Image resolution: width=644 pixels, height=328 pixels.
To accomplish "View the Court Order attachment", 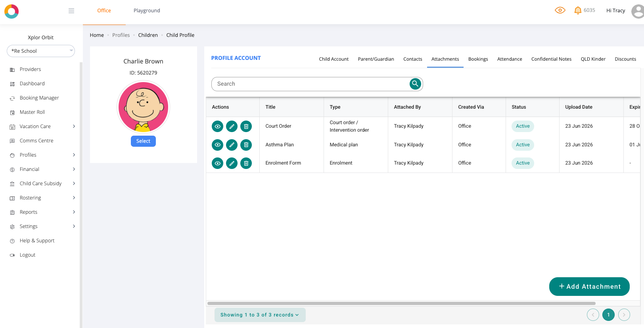I will point(218,127).
